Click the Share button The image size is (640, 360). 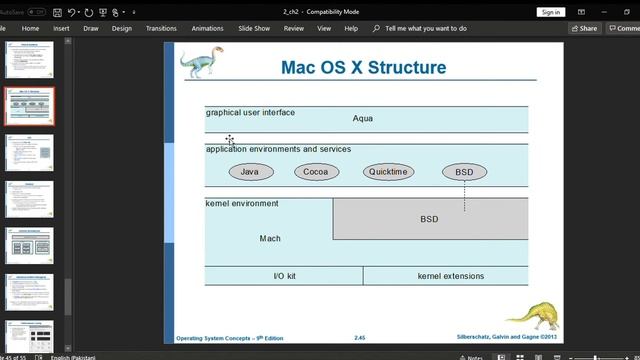(584, 28)
